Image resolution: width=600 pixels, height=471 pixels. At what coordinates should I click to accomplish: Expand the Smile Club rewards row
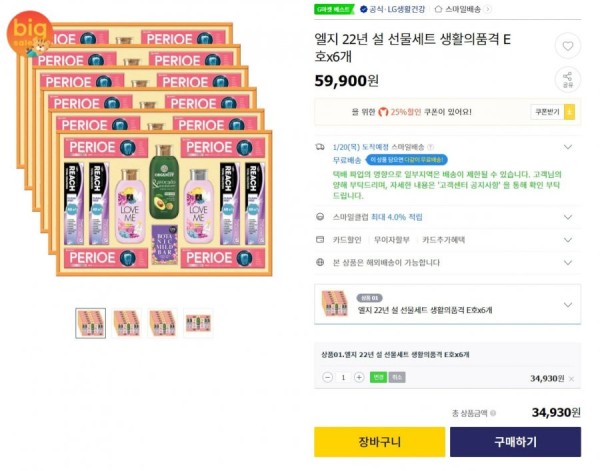coord(447,217)
